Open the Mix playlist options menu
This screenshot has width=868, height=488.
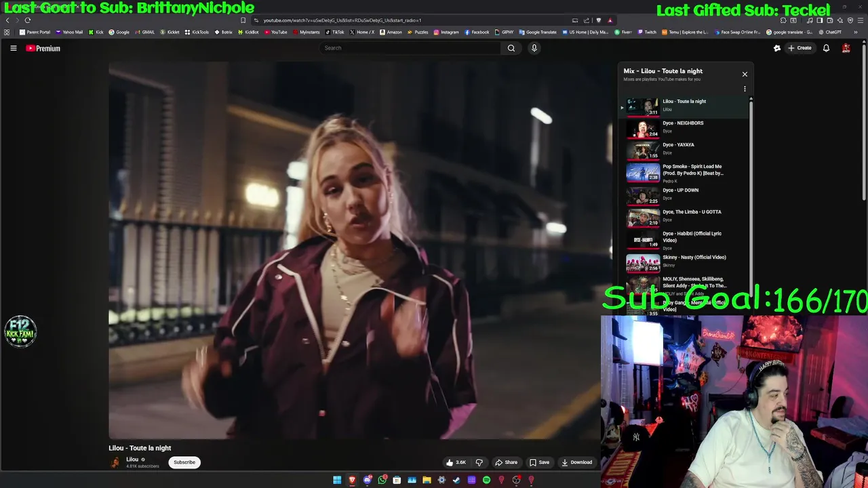745,89
